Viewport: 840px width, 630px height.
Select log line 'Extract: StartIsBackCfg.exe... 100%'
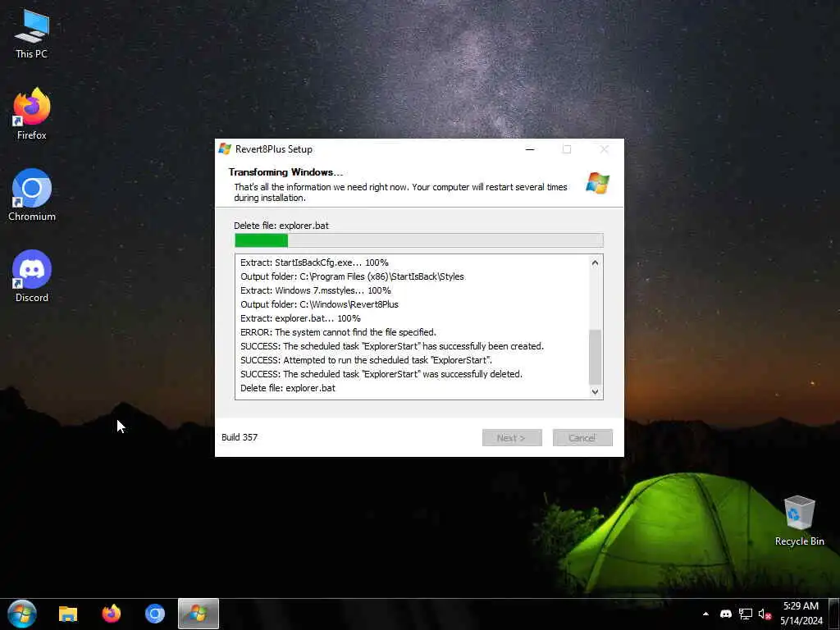[314, 262]
